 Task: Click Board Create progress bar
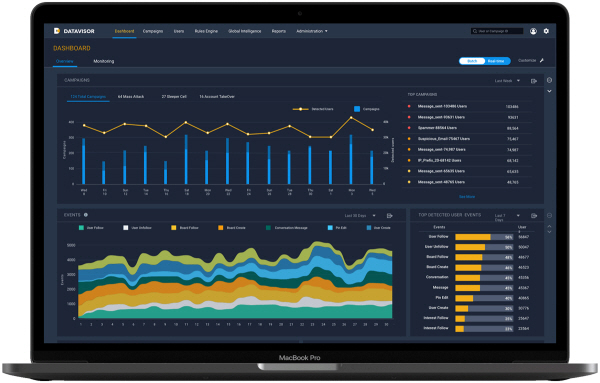click(484, 267)
